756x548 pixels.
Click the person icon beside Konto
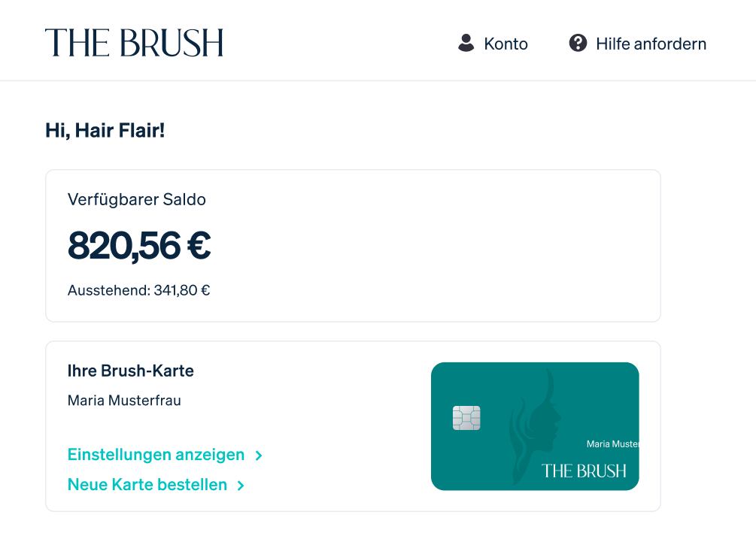pyautogui.click(x=466, y=43)
